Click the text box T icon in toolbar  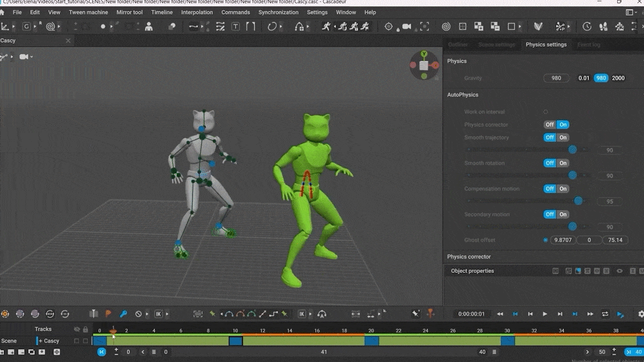tap(235, 27)
